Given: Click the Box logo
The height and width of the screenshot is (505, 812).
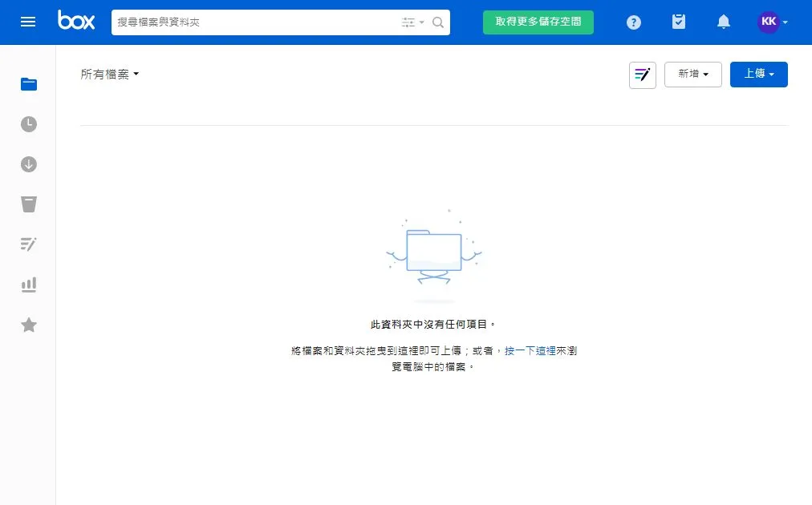Looking at the screenshot, I should tap(76, 20).
